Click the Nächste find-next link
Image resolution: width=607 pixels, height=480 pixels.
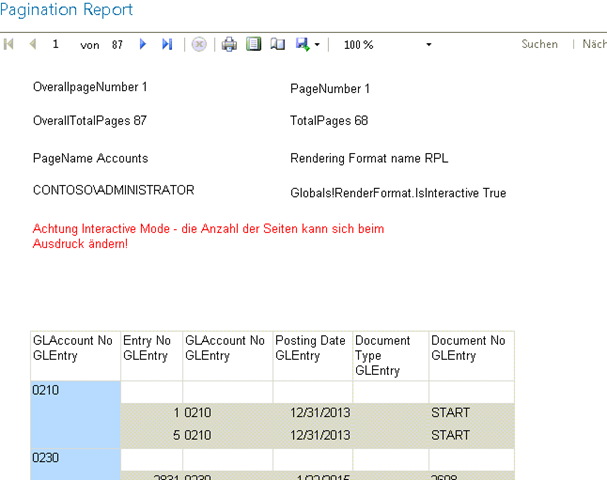[593, 45]
